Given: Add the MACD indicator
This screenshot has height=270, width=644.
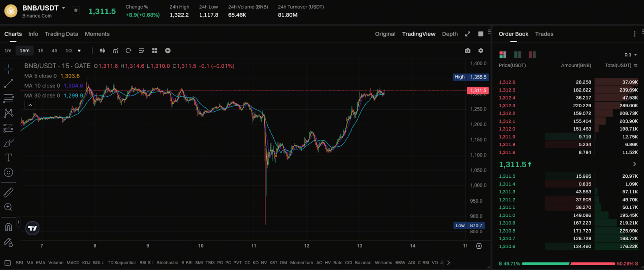Looking at the screenshot, I should click(73, 263).
